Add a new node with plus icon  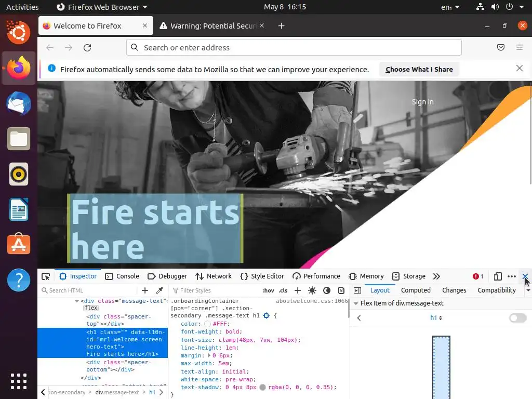tap(145, 290)
